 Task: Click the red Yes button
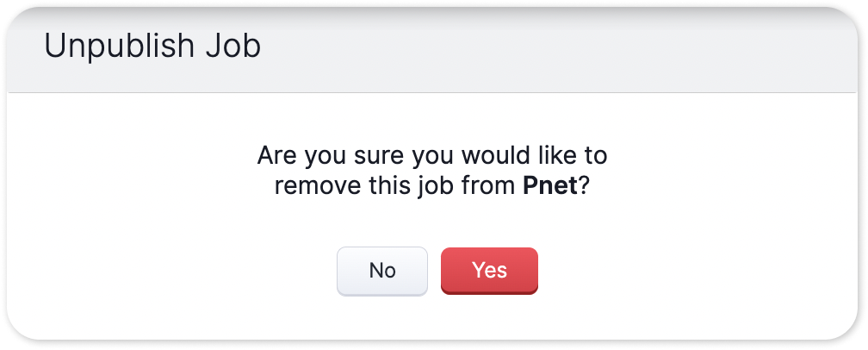489,271
